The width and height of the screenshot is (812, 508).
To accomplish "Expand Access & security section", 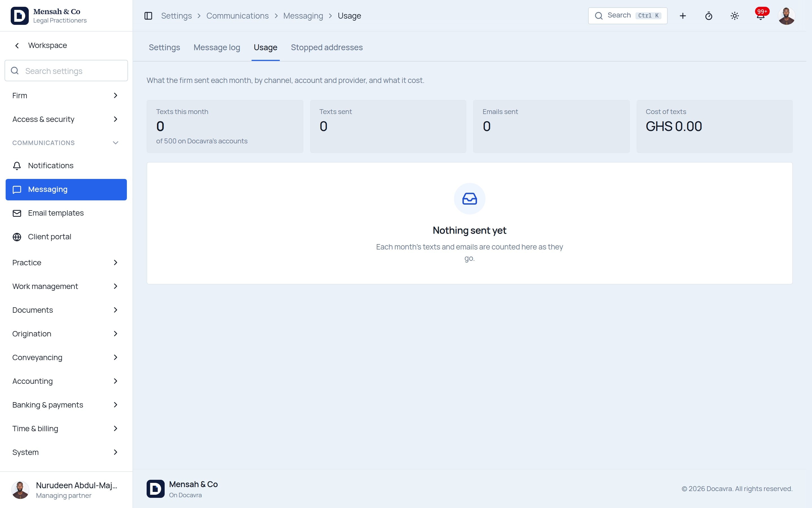I will [66, 119].
